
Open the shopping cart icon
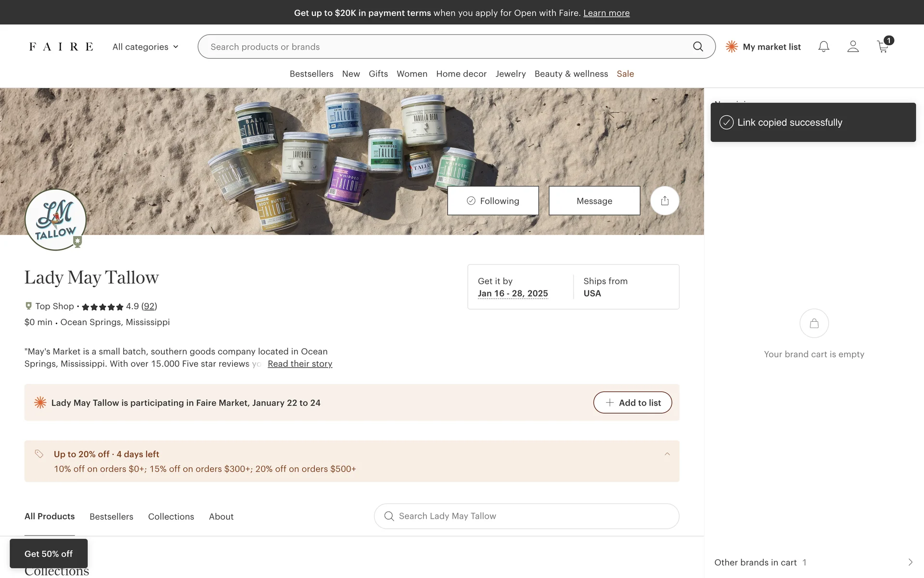pos(883,47)
